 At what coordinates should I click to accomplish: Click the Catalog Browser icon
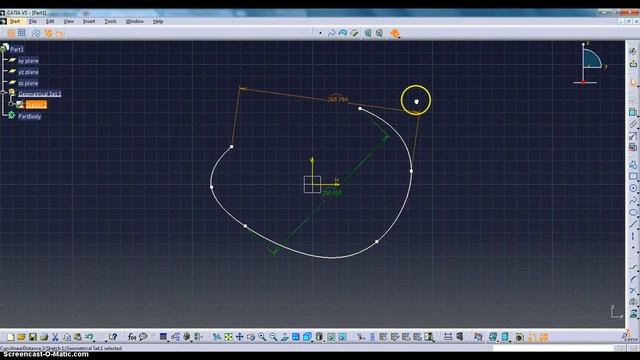point(478,337)
